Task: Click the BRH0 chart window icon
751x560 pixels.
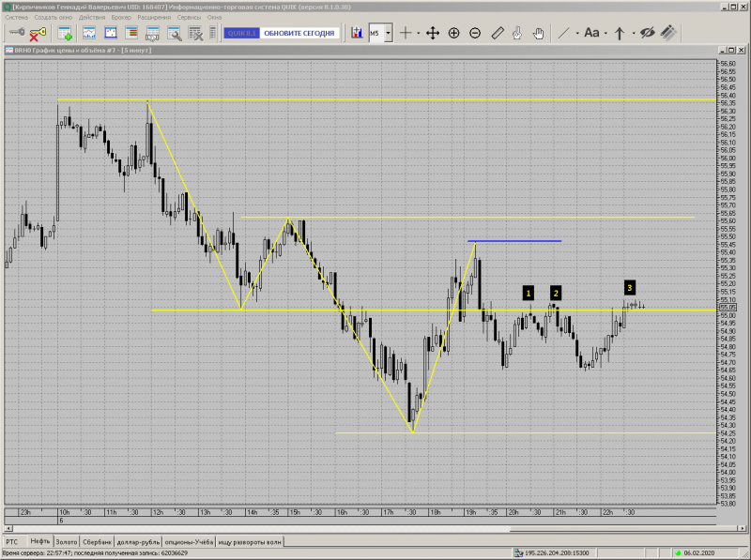Action: click(x=9, y=51)
